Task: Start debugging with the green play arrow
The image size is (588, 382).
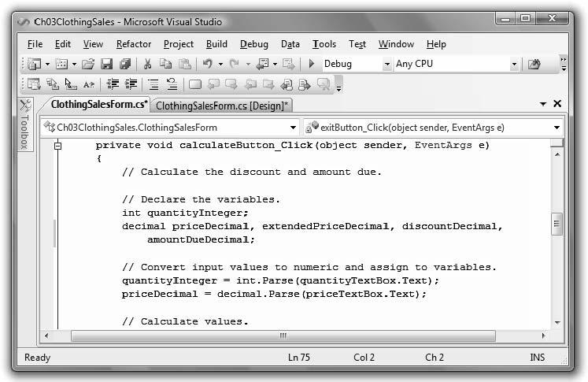Action: (311, 64)
